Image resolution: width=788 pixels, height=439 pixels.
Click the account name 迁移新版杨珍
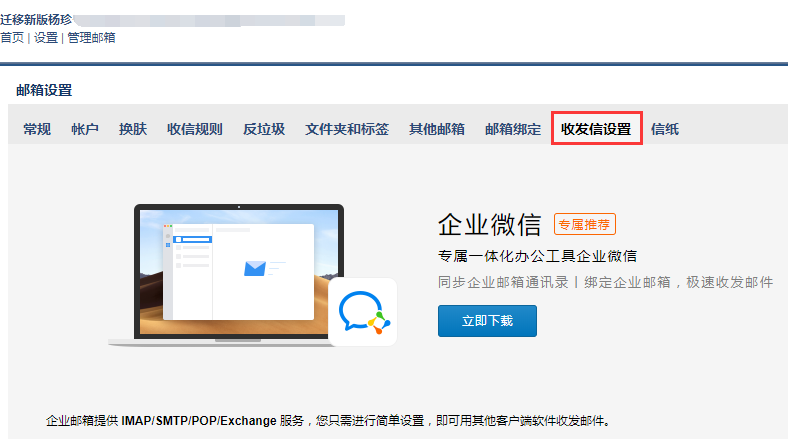36,19
